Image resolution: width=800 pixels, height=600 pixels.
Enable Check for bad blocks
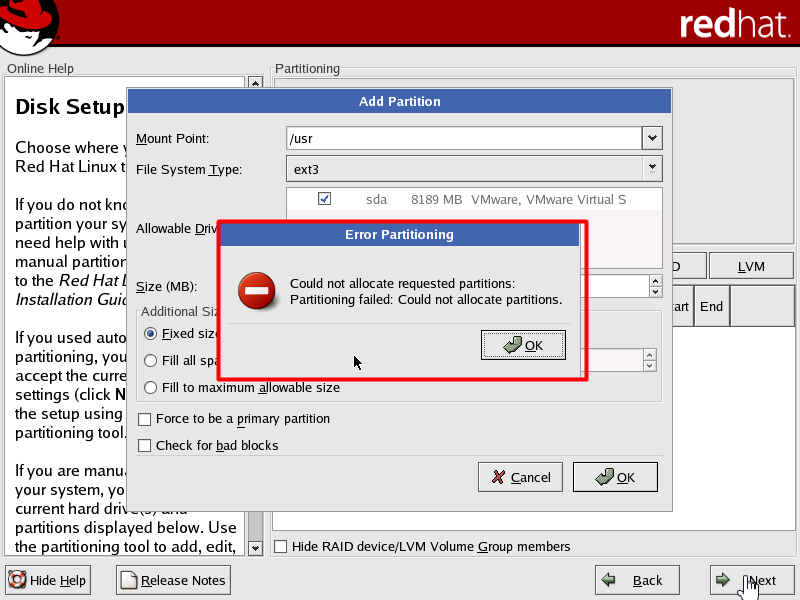click(144, 446)
